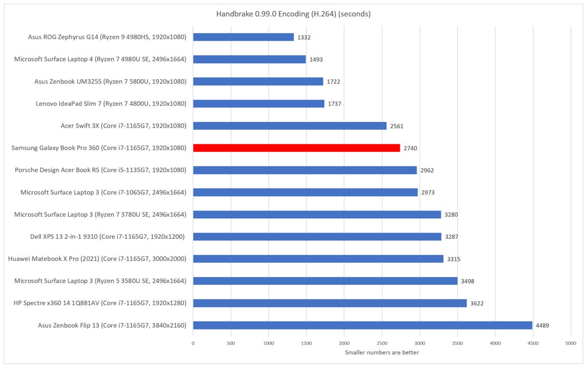
Task: Select the data label "3622"
Action: pyautogui.click(x=477, y=304)
